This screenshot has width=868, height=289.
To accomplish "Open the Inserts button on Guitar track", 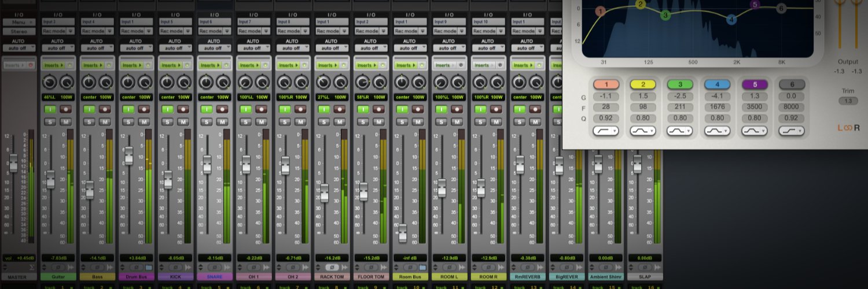I will [x=53, y=65].
